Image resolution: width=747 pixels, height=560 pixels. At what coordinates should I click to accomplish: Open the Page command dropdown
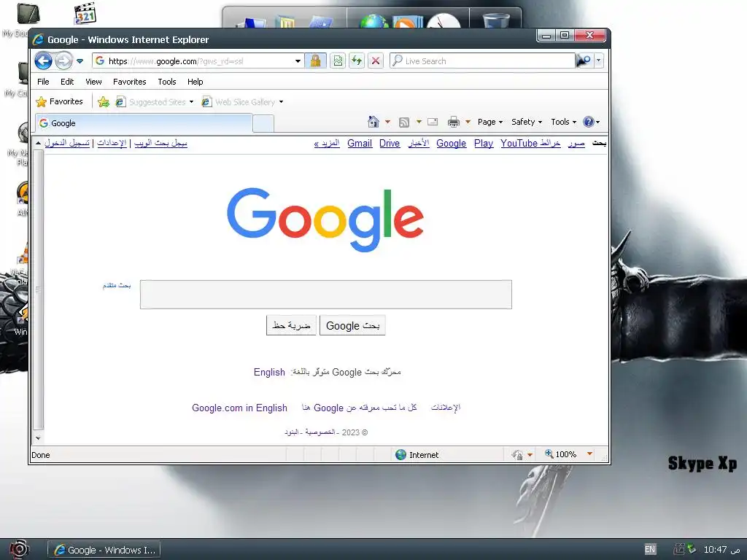click(x=490, y=122)
